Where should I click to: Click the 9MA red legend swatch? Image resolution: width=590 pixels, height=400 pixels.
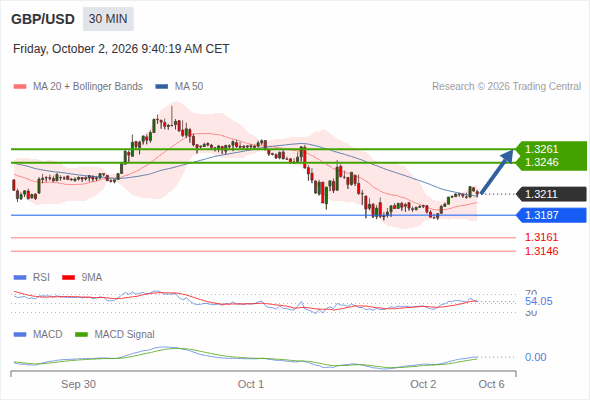[x=68, y=278]
